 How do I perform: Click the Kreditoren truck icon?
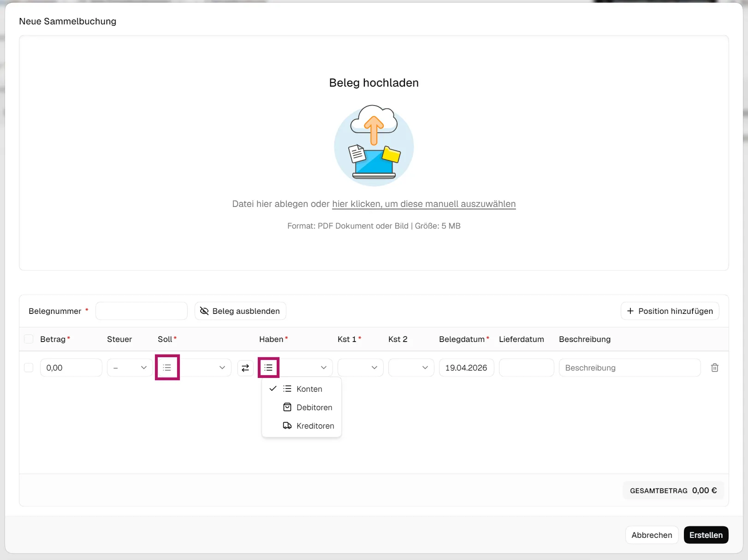pos(287,425)
